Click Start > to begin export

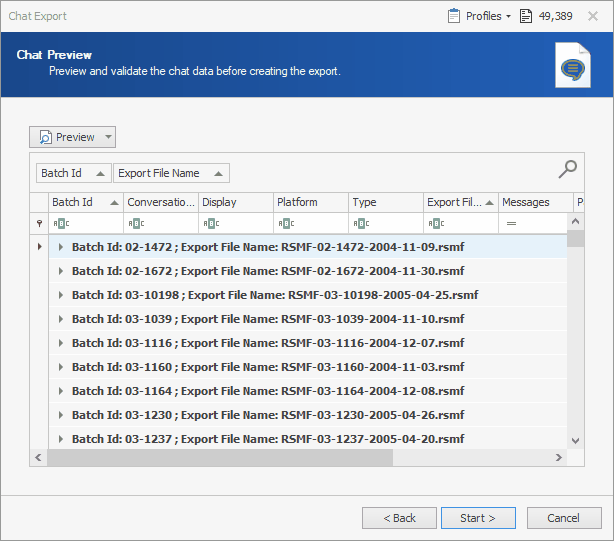[x=478, y=518]
